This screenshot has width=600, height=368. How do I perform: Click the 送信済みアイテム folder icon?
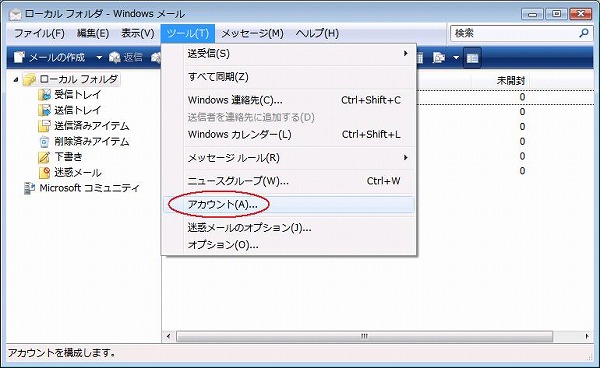coord(44,126)
